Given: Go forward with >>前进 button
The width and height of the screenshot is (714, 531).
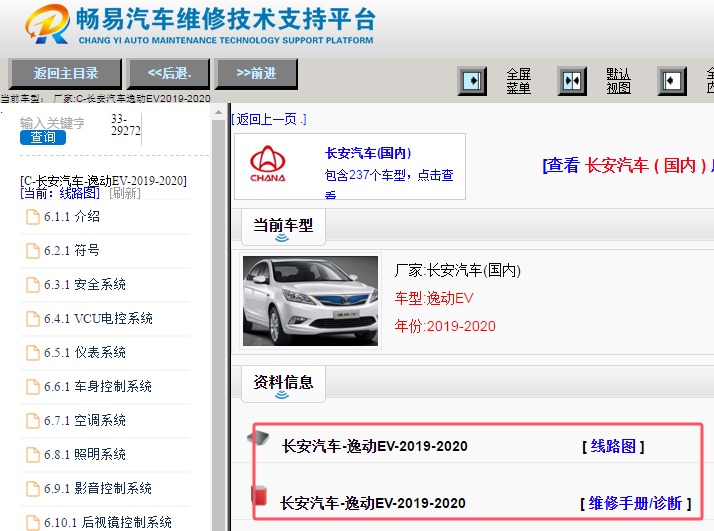Looking at the screenshot, I should pos(256,73).
